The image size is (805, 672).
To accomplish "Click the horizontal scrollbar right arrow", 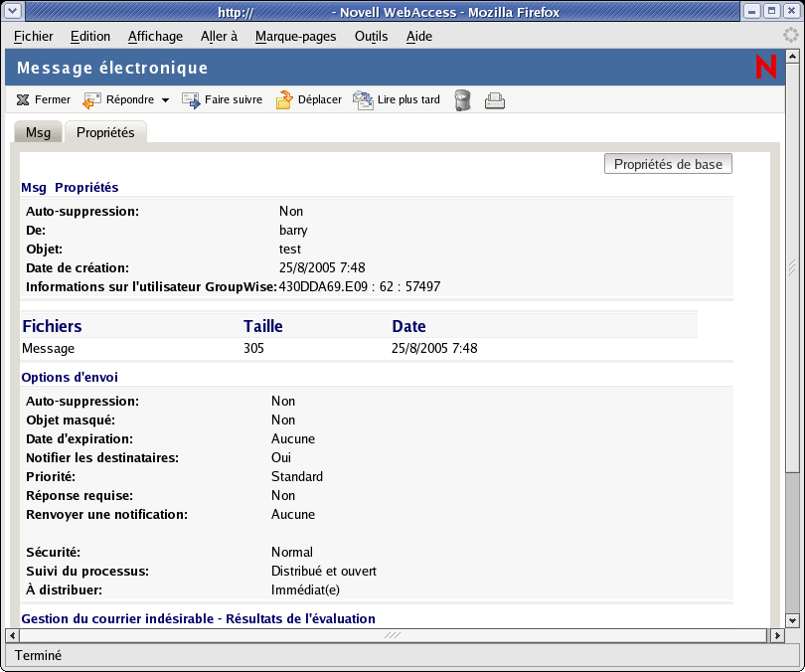I will coord(777,635).
